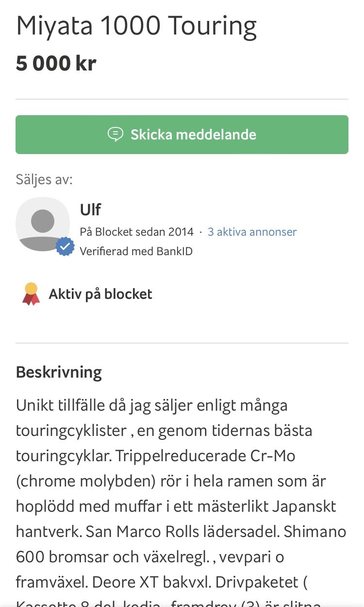Click the blue verified checkmark badge
The width and height of the screenshot is (364, 607).
(x=65, y=246)
